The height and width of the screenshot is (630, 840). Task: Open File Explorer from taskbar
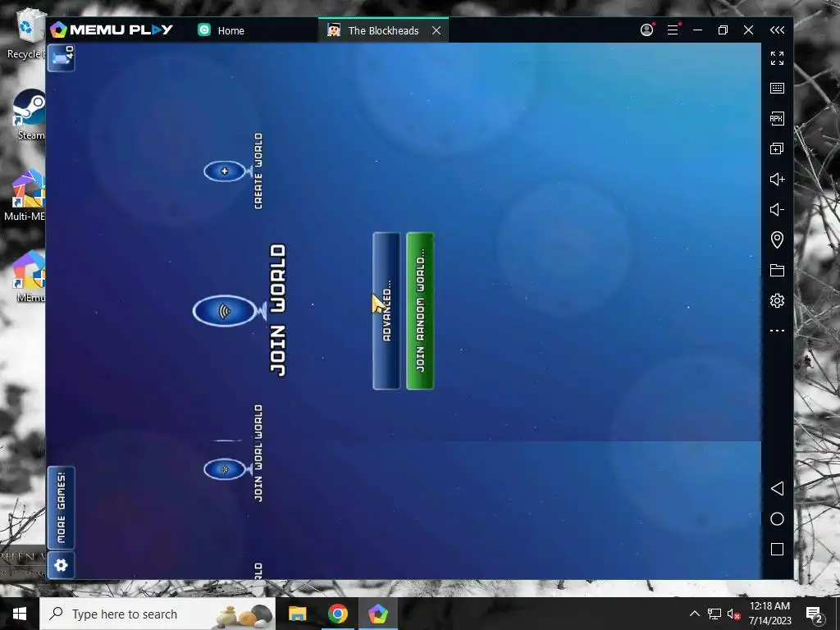(297, 614)
